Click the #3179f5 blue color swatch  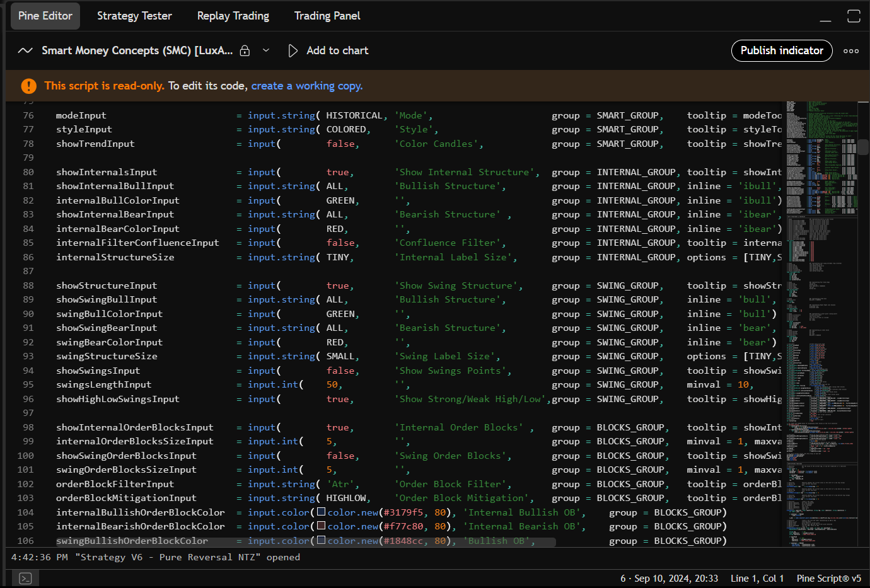321,512
